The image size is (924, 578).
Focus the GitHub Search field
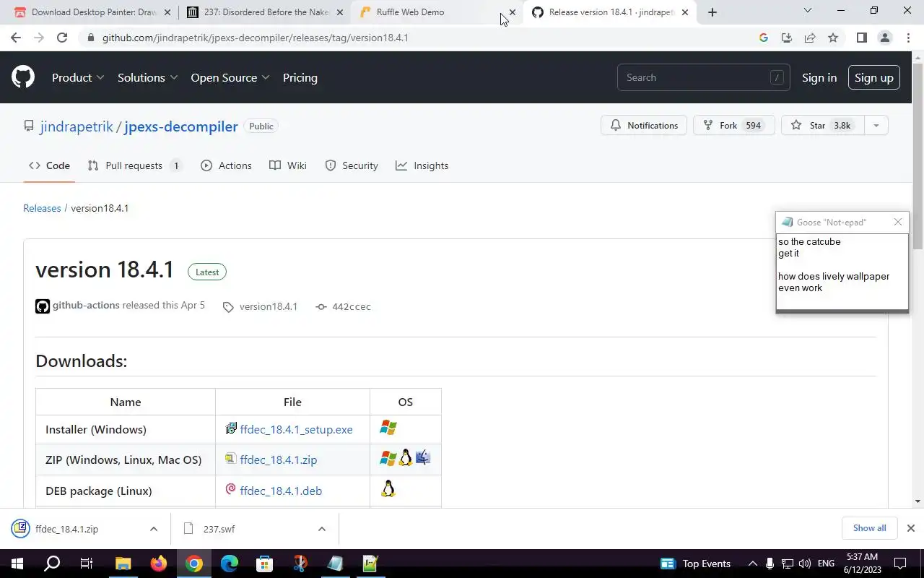703,77
